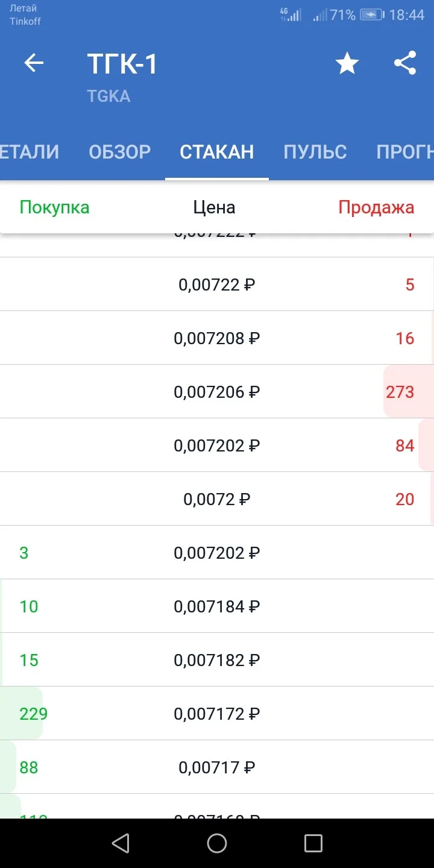The width and height of the screenshot is (434, 868).
Task: Select buy price 0,00717 ₽
Action: pos(217,767)
